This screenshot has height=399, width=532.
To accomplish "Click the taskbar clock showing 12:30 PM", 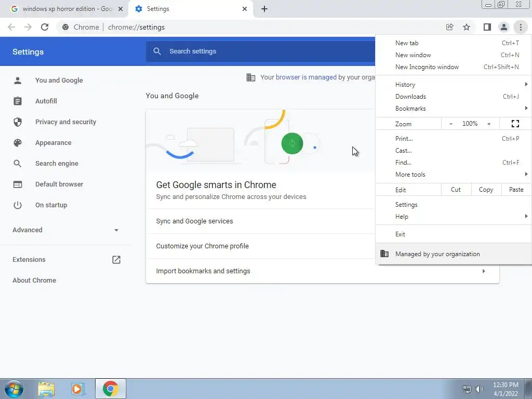I will click(x=506, y=389).
